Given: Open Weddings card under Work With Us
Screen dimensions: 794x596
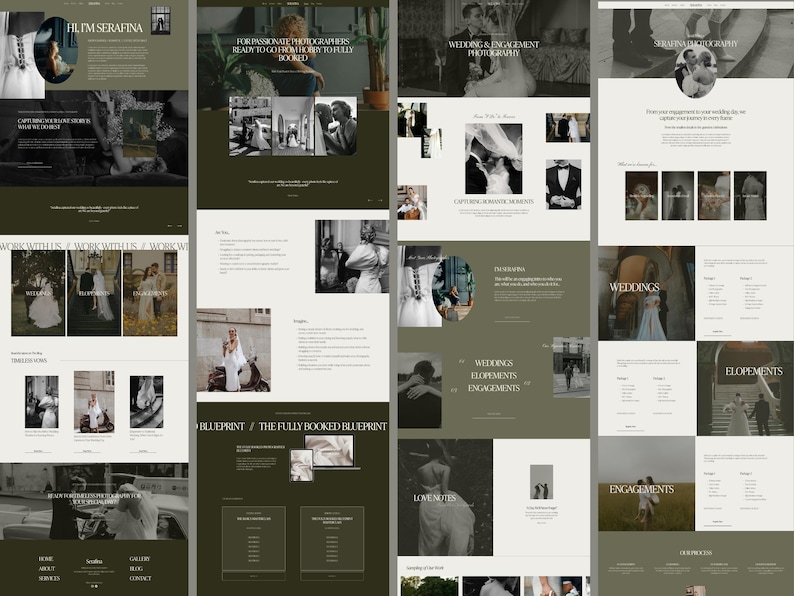Looking at the screenshot, I should pos(38,293).
